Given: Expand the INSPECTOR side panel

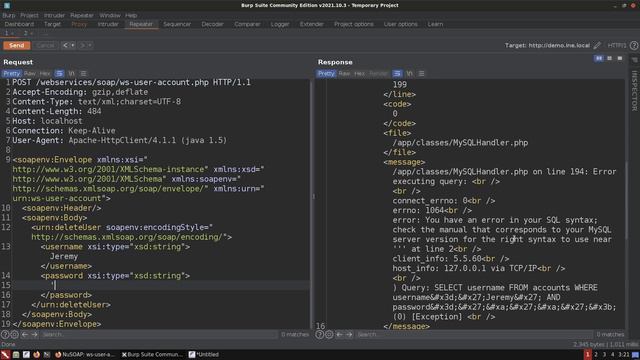Looking at the screenshot, I should point(634,91).
